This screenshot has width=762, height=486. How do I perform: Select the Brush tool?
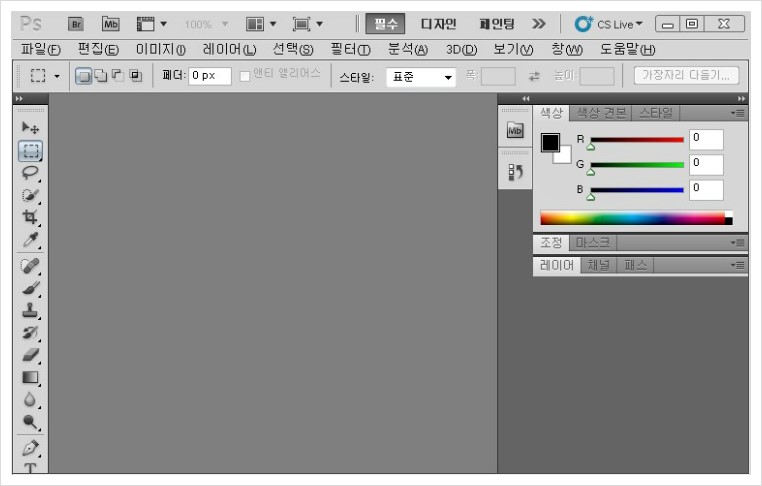pyautogui.click(x=31, y=288)
